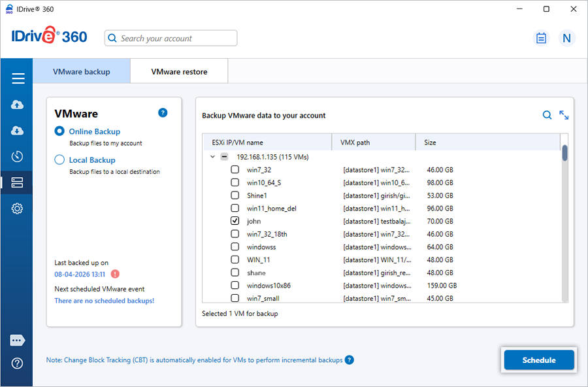
Task: Click the Local Backup label text
Action: coord(92,160)
